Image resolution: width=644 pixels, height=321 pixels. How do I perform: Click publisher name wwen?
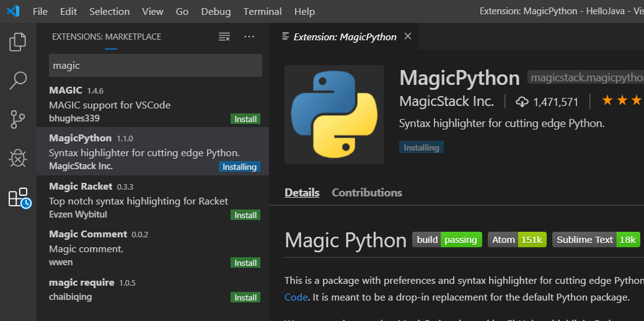click(60, 262)
